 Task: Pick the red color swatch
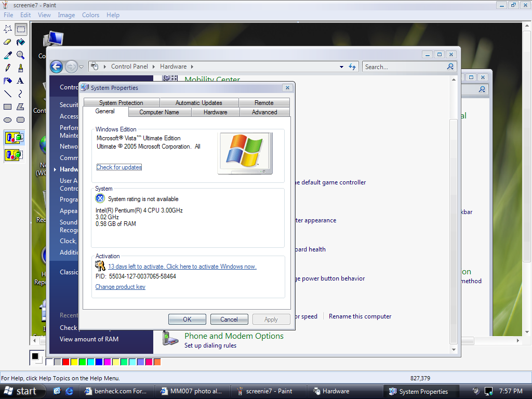tap(66, 362)
